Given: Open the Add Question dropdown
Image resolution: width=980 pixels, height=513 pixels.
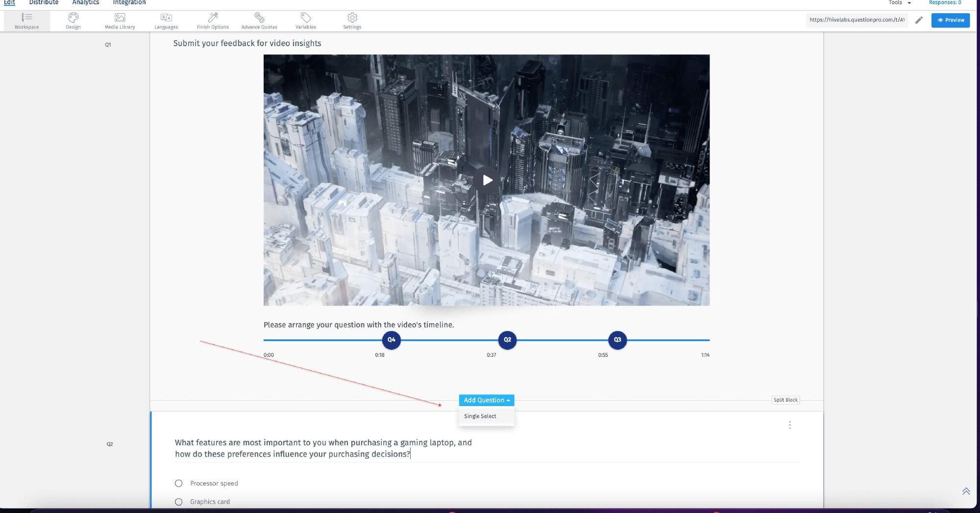Looking at the screenshot, I should (486, 400).
